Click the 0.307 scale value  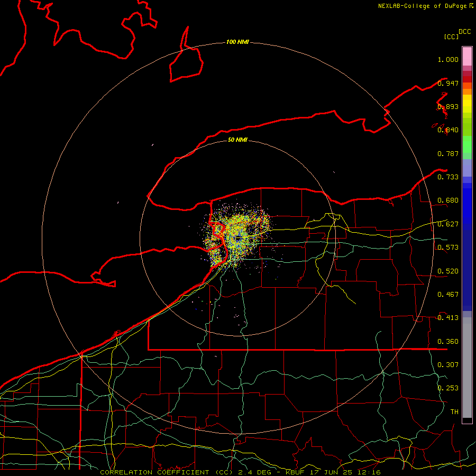pyautogui.click(x=448, y=365)
